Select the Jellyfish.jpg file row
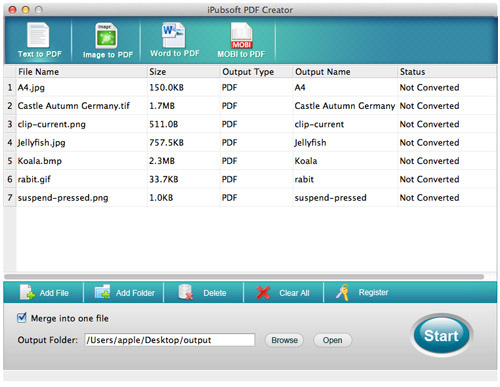This screenshot has width=500, height=387. pyautogui.click(x=250, y=142)
